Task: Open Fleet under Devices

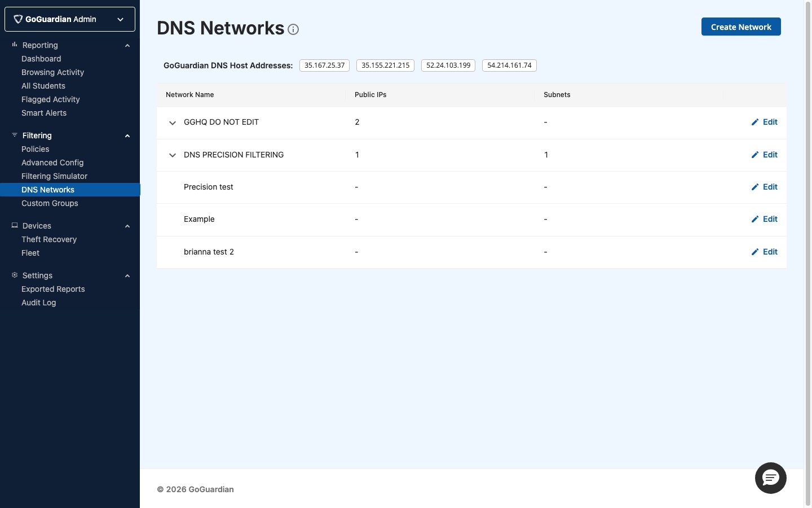Action: (x=30, y=253)
